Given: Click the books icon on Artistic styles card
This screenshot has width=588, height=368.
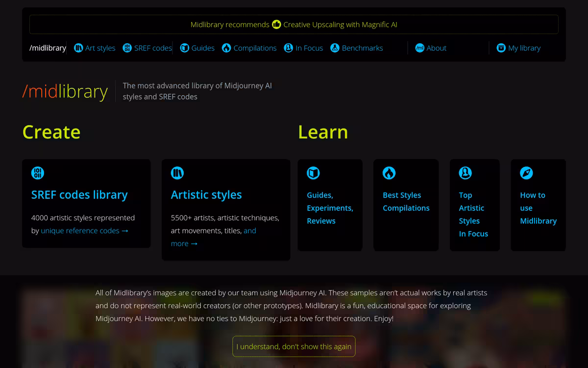Looking at the screenshot, I should pyautogui.click(x=177, y=173).
